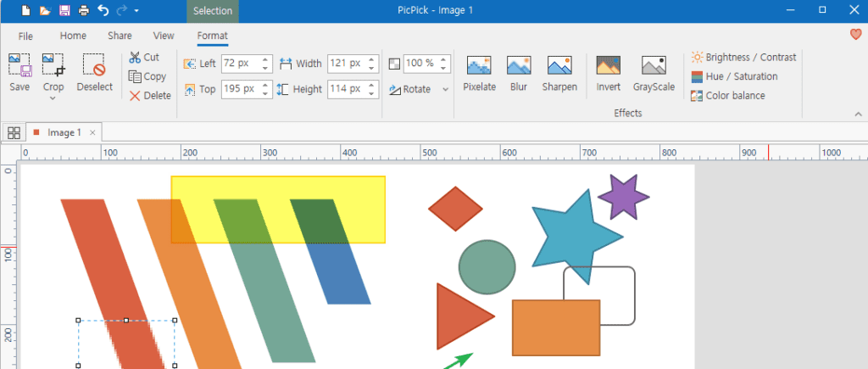Copy the selected area
The width and height of the screenshot is (868, 369).
coord(147,76)
